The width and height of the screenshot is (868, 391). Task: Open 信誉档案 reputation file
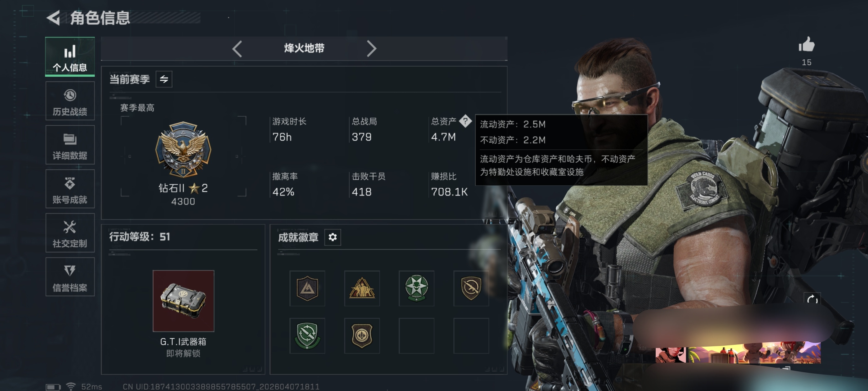point(70,277)
